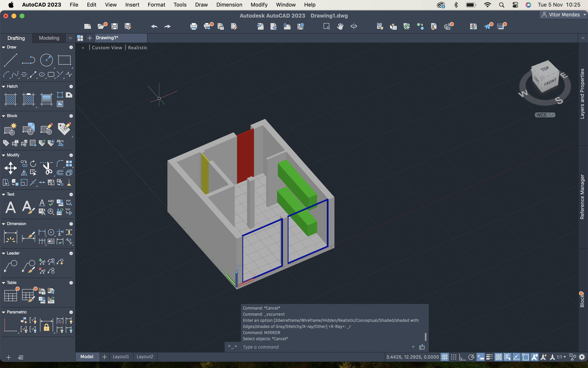Screen dimensions: 588x368
Task: Click the Create Block icon
Action: [x=10, y=129]
